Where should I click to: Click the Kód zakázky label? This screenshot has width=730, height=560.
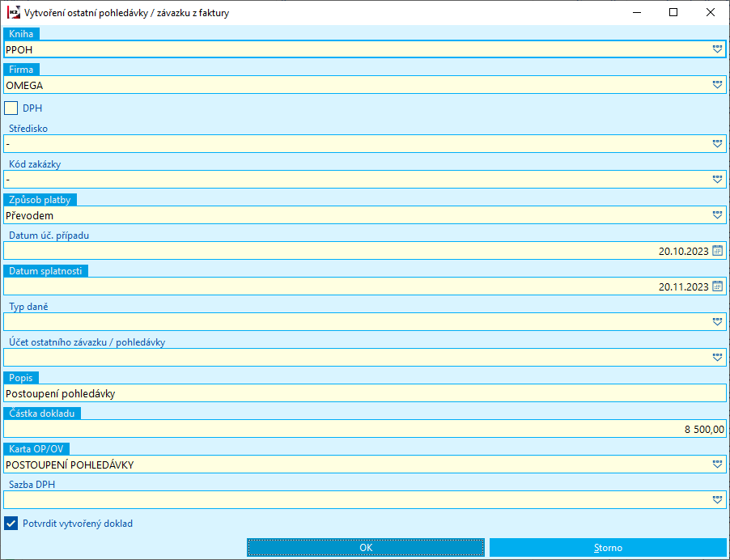click(x=35, y=163)
